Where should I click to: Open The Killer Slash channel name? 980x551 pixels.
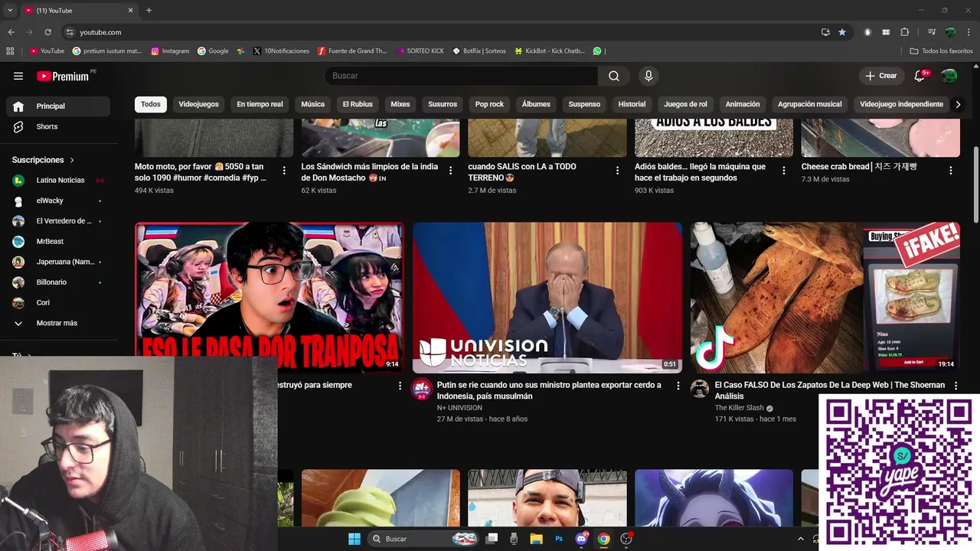pos(740,408)
